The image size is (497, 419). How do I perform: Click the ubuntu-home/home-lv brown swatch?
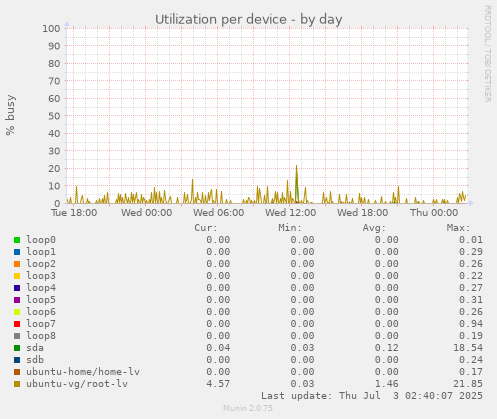pyautogui.click(x=17, y=372)
